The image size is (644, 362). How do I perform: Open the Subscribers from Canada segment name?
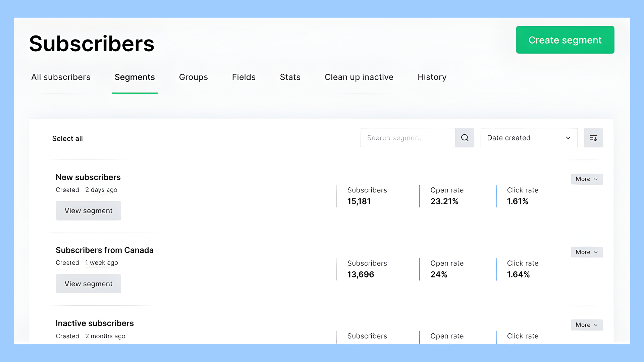click(105, 250)
